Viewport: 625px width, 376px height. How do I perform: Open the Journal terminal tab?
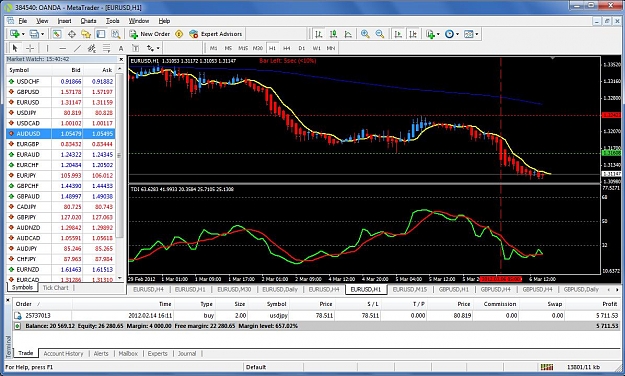[187, 353]
